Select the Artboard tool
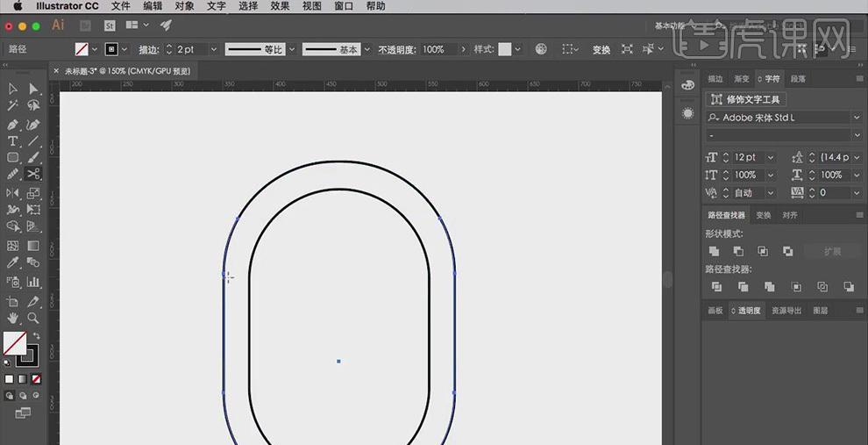 tap(13, 301)
